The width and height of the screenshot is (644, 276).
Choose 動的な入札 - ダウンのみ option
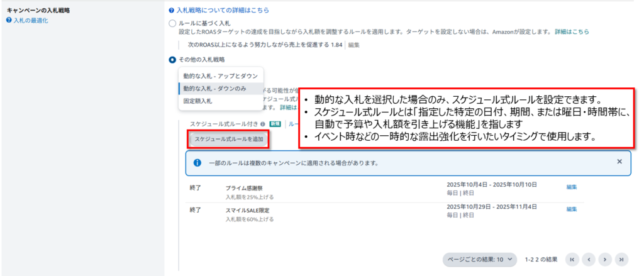coord(221,88)
